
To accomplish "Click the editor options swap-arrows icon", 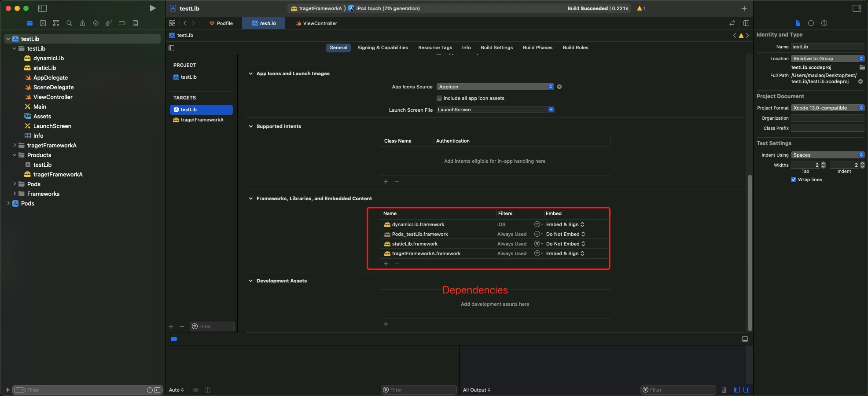I will point(732,23).
